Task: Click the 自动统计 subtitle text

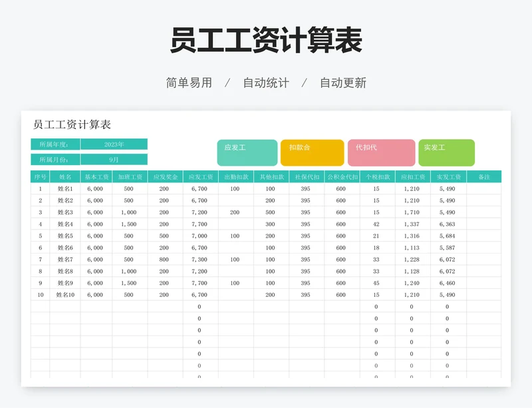Action: (x=266, y=83)
